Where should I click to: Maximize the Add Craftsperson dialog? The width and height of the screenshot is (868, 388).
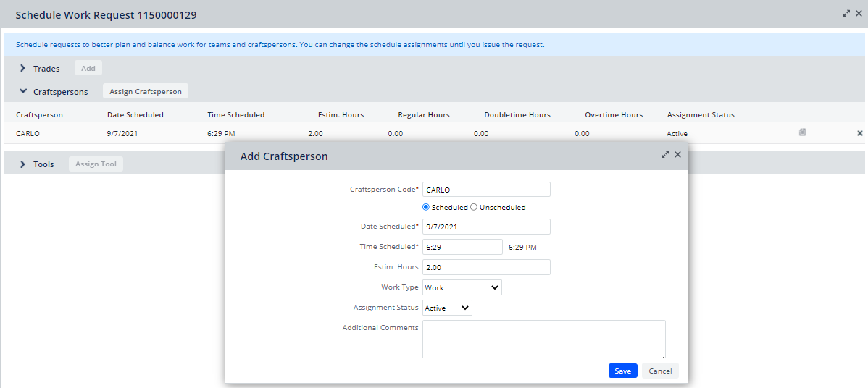(665, 155)
